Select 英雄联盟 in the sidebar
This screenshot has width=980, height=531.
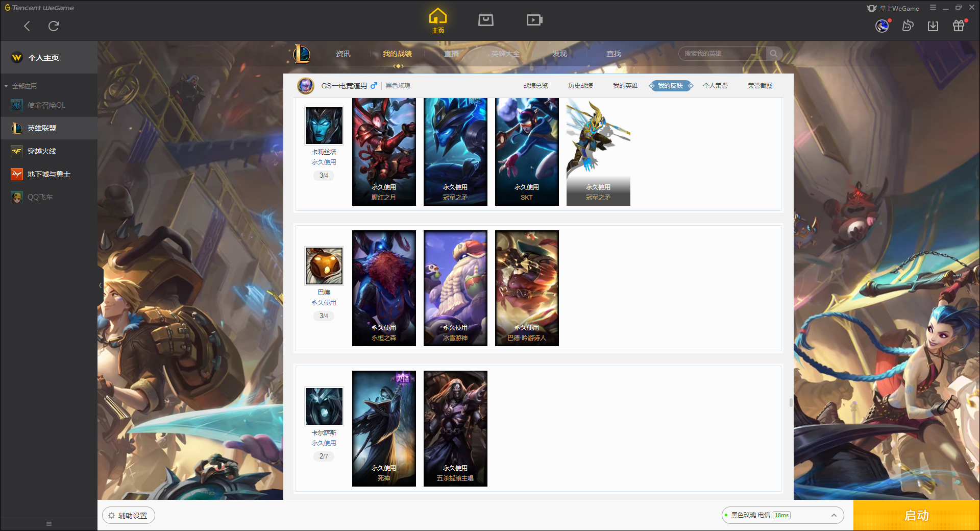click(49, 128)
